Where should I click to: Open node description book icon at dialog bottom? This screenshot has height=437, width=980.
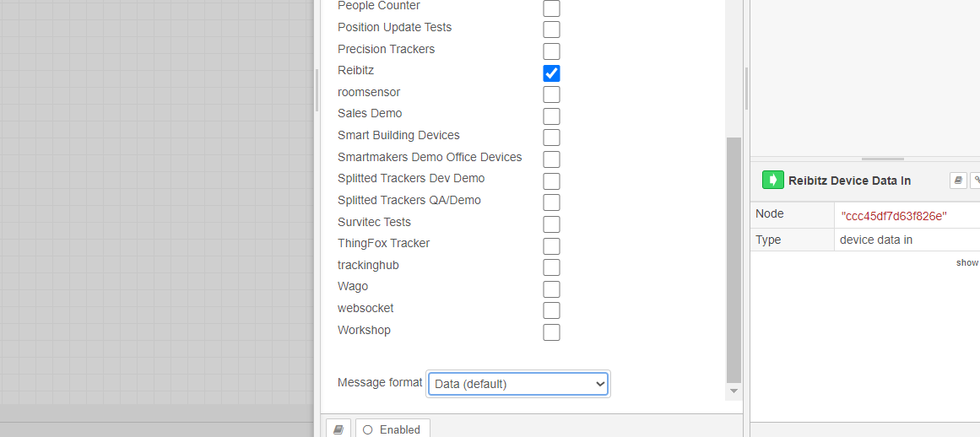coord(338,429)
